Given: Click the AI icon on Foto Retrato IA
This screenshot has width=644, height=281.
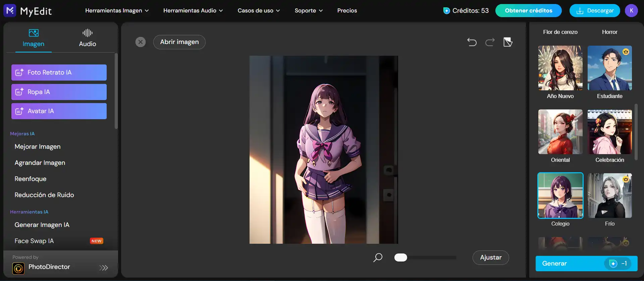Looking at the screenshot, I should (x=19, y=72).
